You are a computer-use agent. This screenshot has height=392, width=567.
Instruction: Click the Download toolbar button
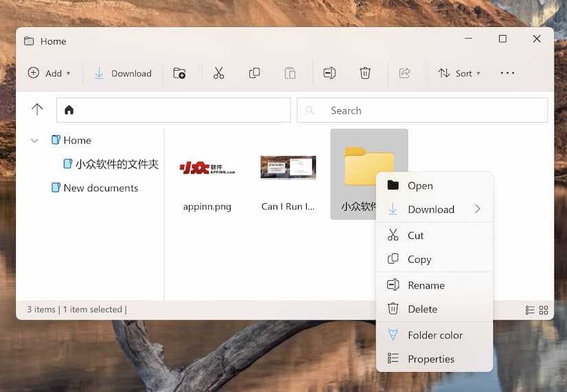tap(123, 73)
